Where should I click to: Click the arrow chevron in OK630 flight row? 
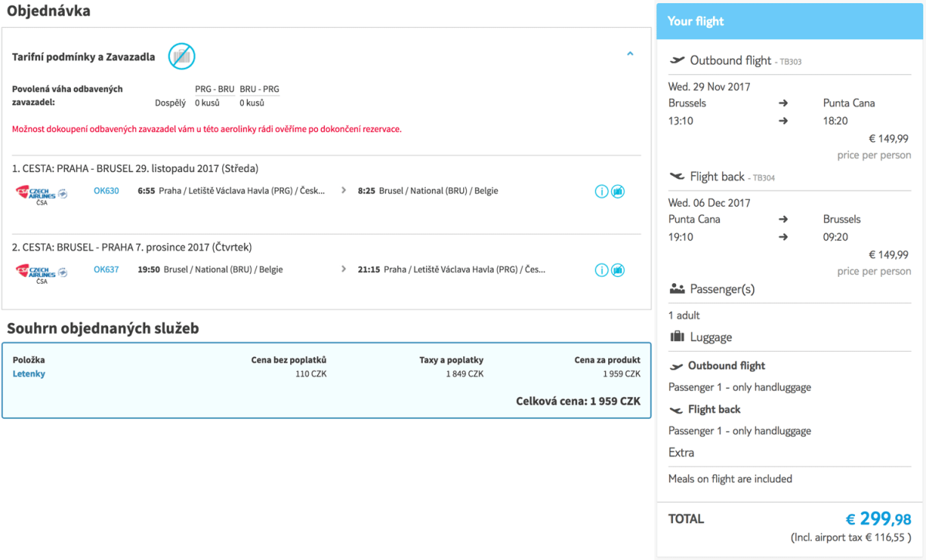pos(344,191)
